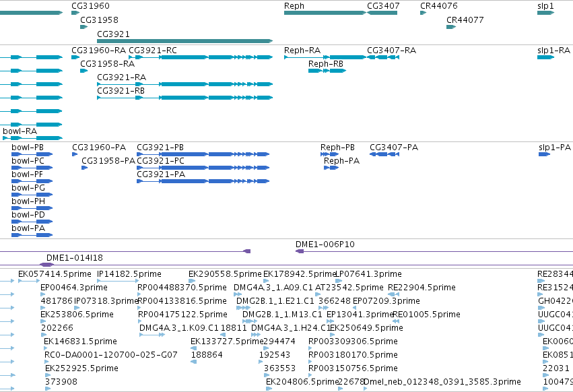Click the EP07209.3prime EST label
Screen dimensions: 573x392
386,301
